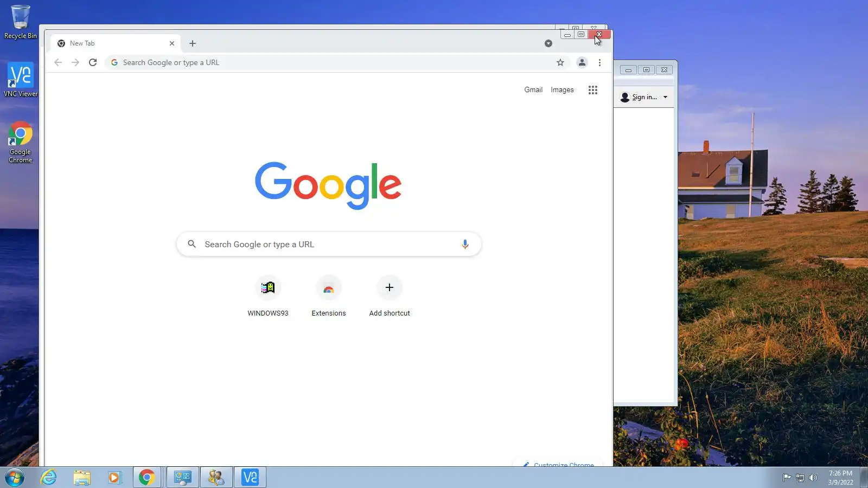Select the Recycle Bin desktop icon
This screenshot has height=488, width=868.
(x=21, y=22)
